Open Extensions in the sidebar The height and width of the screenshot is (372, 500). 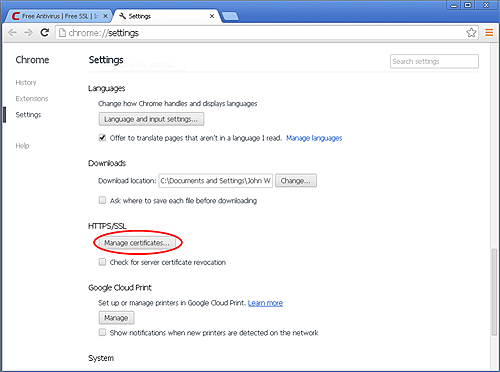click(32, 98)
